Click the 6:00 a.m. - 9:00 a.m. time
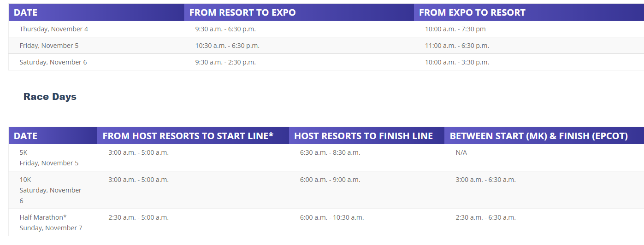Screen dimensions: 644x245 coord(330,180)
